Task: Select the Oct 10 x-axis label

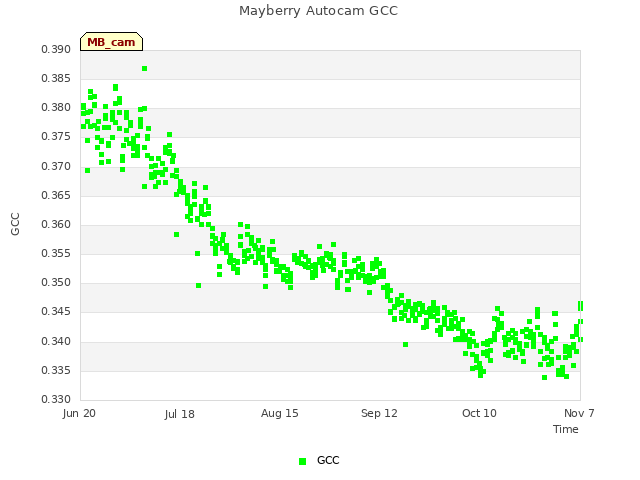Action: [x=479, y=413]
